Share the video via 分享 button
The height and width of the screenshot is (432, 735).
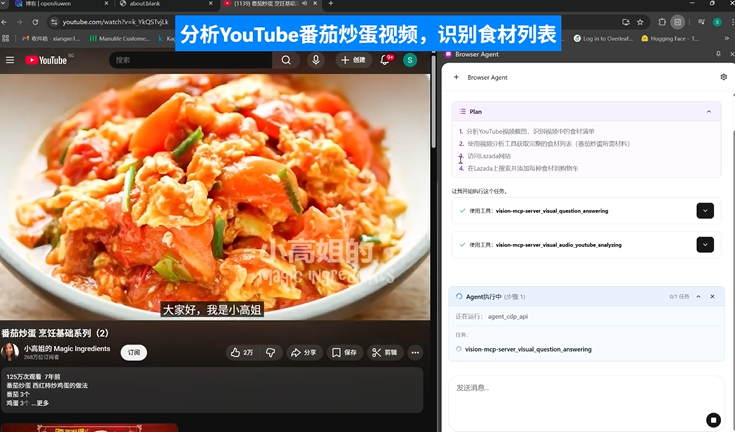pos(303,352)
